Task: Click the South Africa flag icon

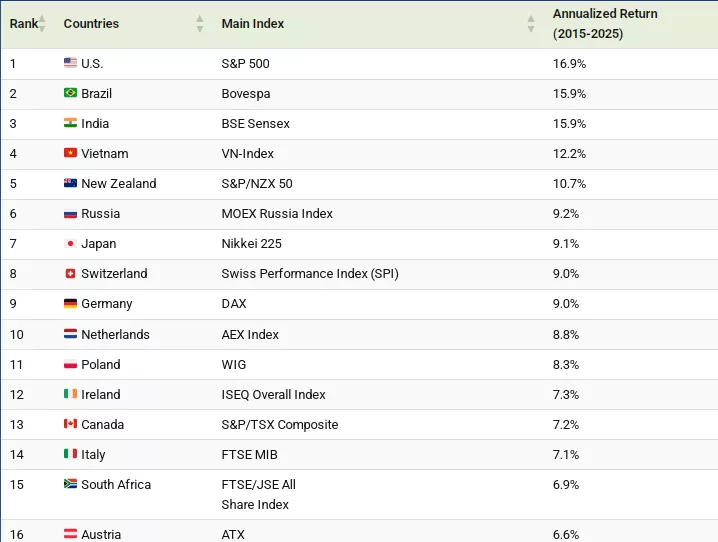Action: pyautogui.click(x=70, y=484)
